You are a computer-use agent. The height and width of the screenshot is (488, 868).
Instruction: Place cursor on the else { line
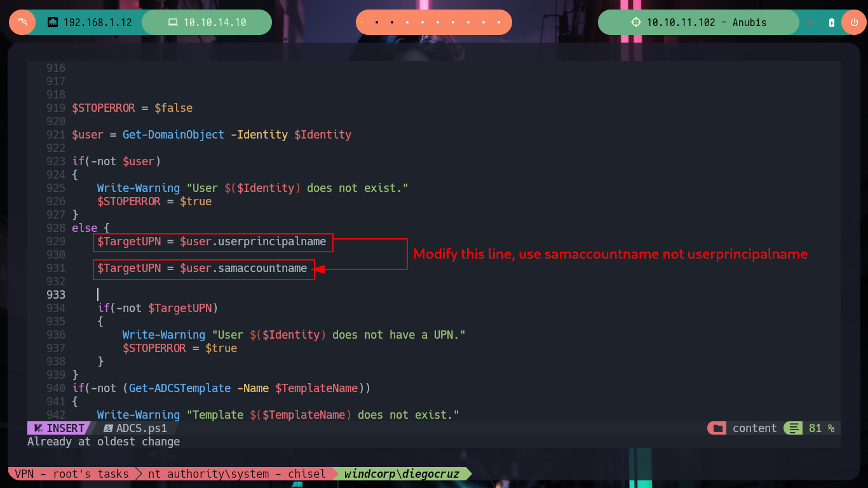(x=91, y=228)
